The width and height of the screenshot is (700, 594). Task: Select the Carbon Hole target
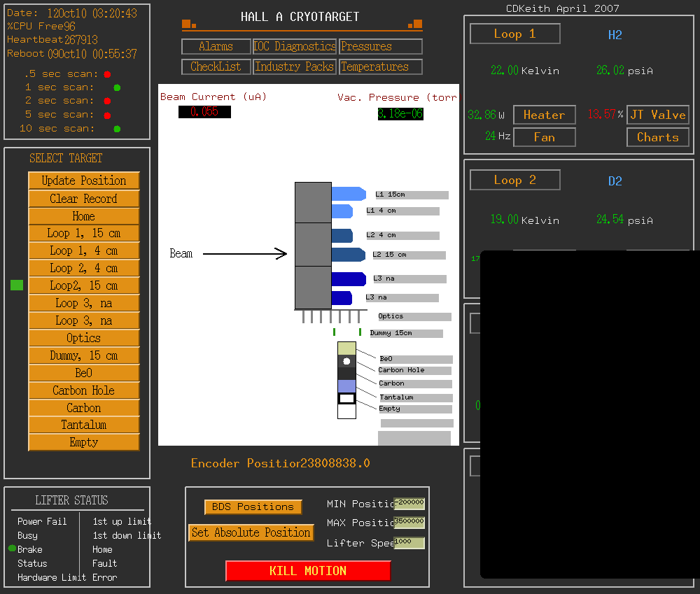pyautogui.click(x=84, y=390)
